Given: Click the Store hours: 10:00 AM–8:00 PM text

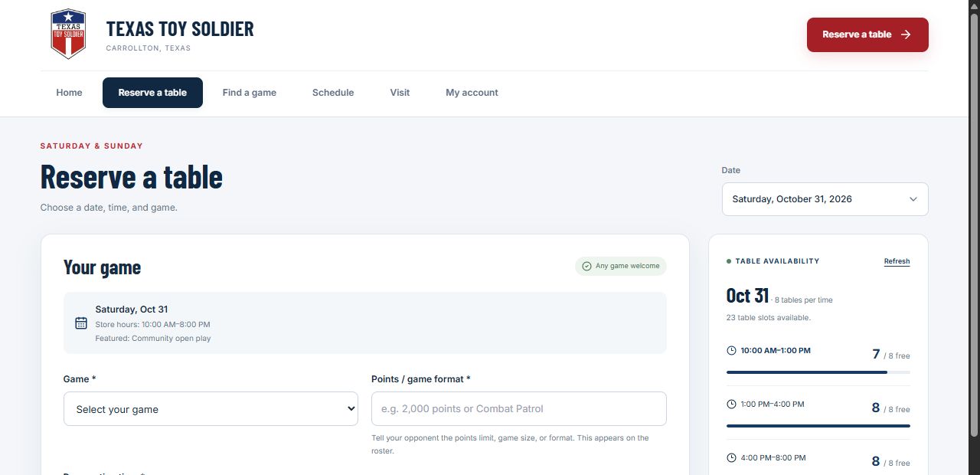Looking at the screenshot, I should [x=152, y=324].
